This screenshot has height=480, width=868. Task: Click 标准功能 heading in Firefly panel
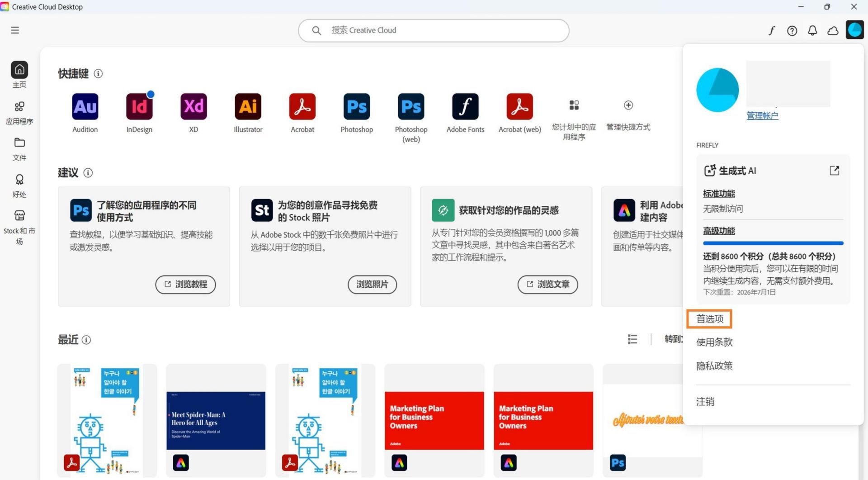719,194
